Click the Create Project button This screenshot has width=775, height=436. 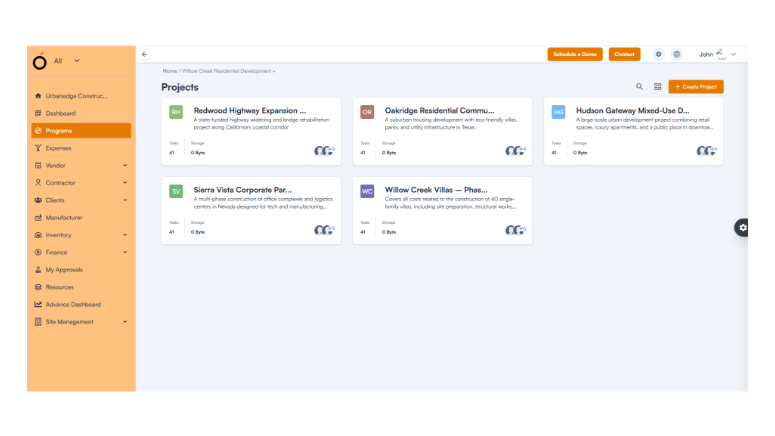(695, 87)
